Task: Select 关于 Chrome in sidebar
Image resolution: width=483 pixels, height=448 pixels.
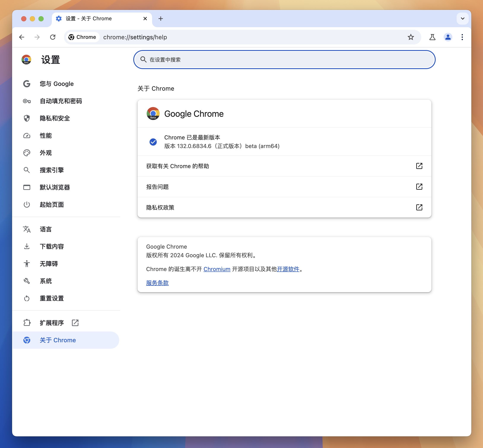Action: 66,340
